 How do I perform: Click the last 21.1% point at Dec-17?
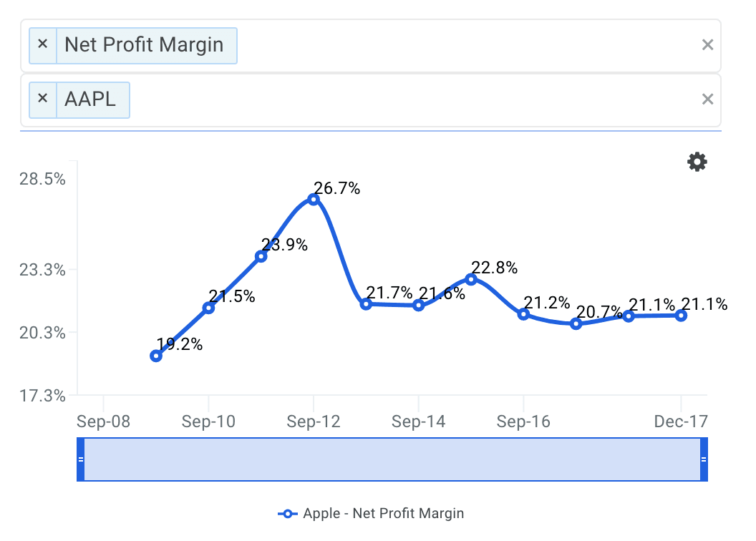pyautogui.click(x=681, y=316)
